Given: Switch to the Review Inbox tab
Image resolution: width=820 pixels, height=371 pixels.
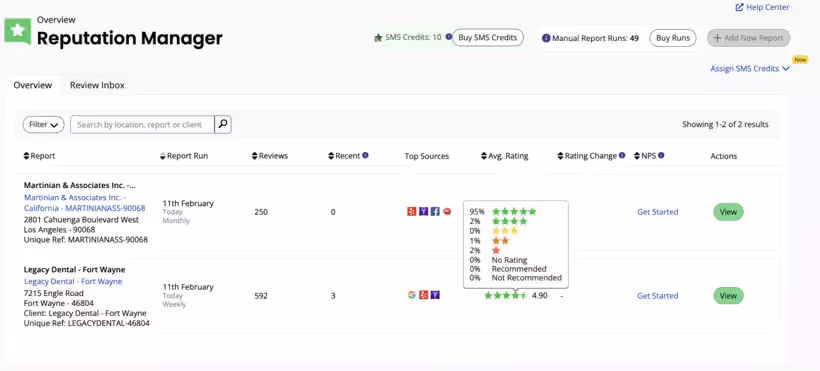Looking at the screenshot, I should coord(97,85).
